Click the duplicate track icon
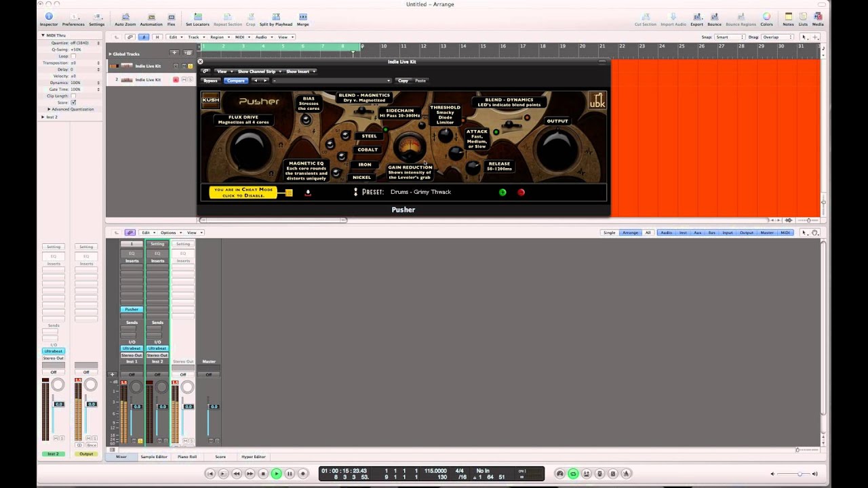 pyautogui.click(x=187, y=53)
